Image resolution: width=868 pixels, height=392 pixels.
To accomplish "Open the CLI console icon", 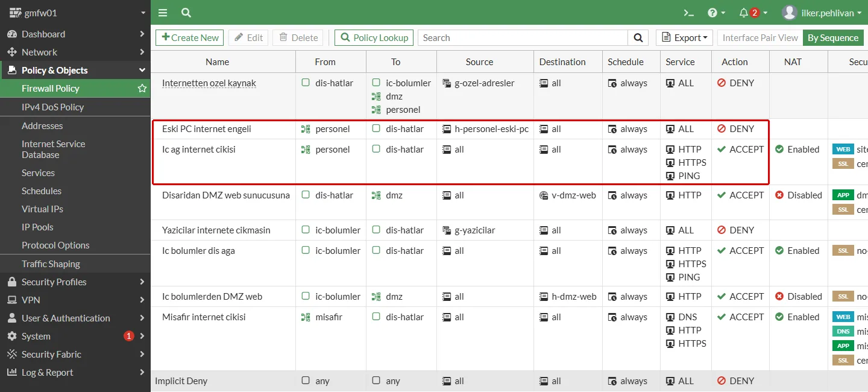I will tap(688, 13).
